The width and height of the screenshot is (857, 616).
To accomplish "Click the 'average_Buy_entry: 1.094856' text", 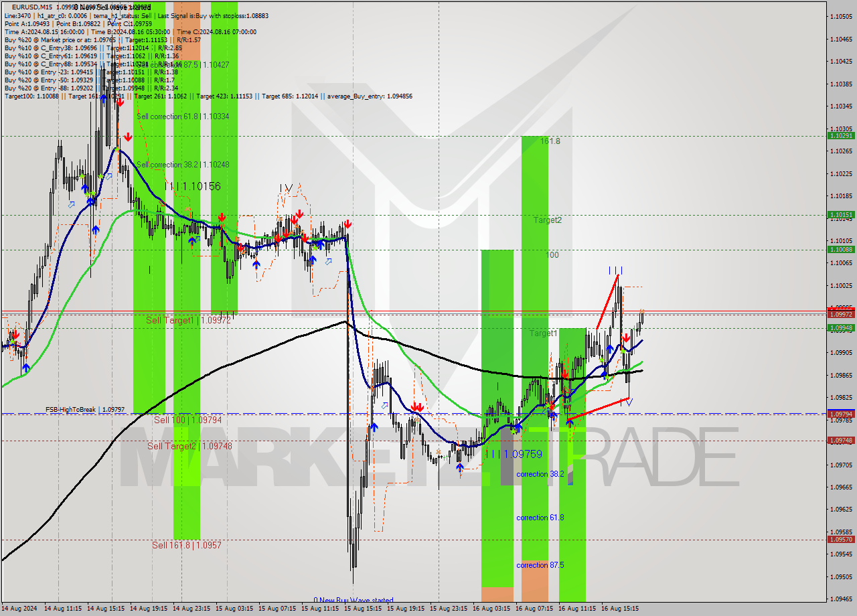I will [x=370, y=96].
